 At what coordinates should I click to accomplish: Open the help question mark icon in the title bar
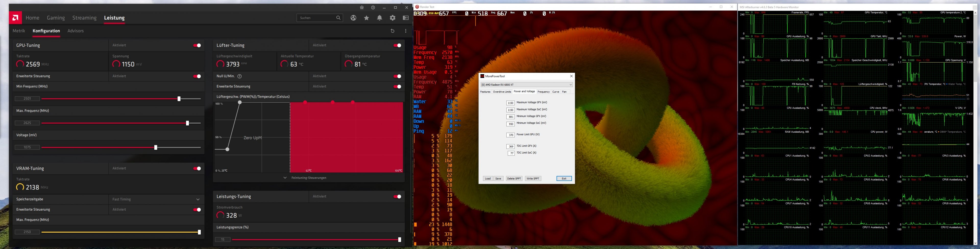pos(373,8)
